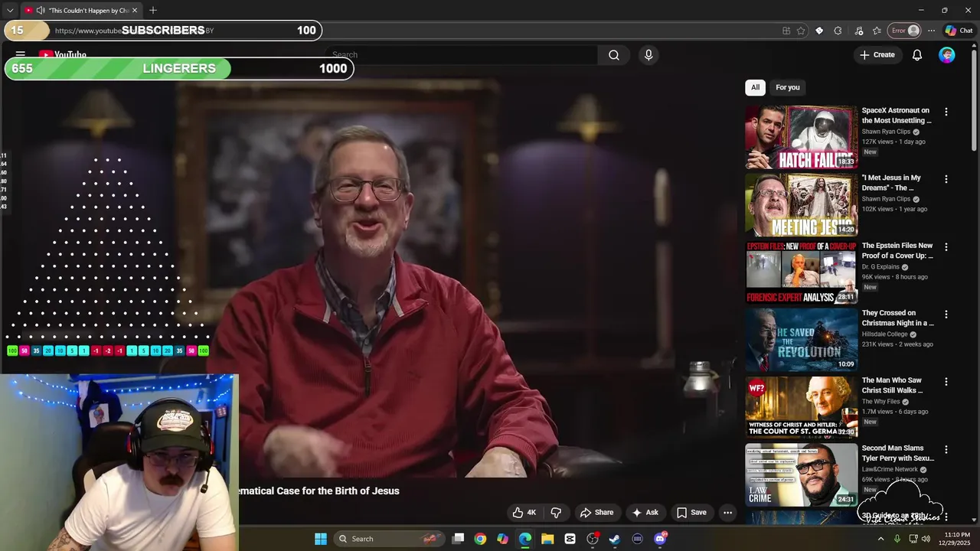Open the Shawn Ryan Clips channel under SpaceX video
This screenshot has height=551, width=980.
pyautogui.click(x=886, y=132)
